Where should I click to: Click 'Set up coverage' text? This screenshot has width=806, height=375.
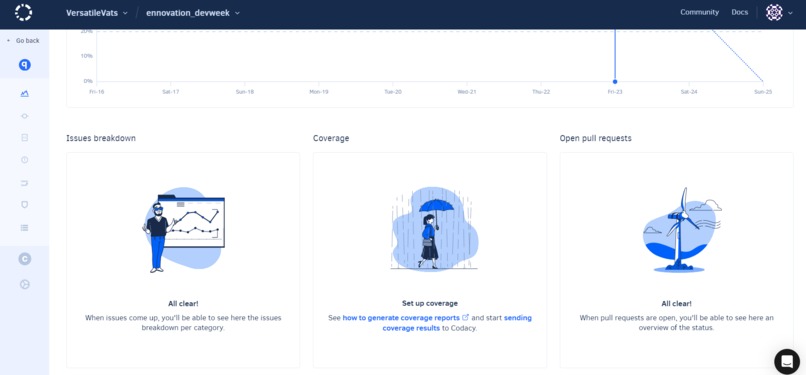[430, 304]
